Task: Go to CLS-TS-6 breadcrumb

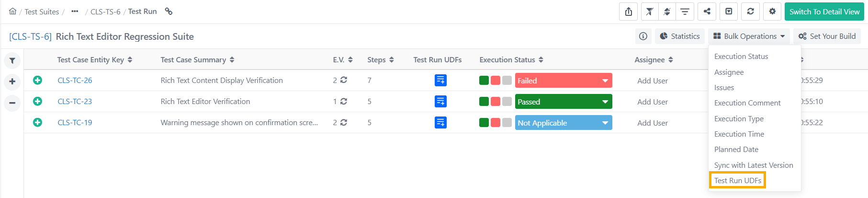Action: [x=105, y=12]
